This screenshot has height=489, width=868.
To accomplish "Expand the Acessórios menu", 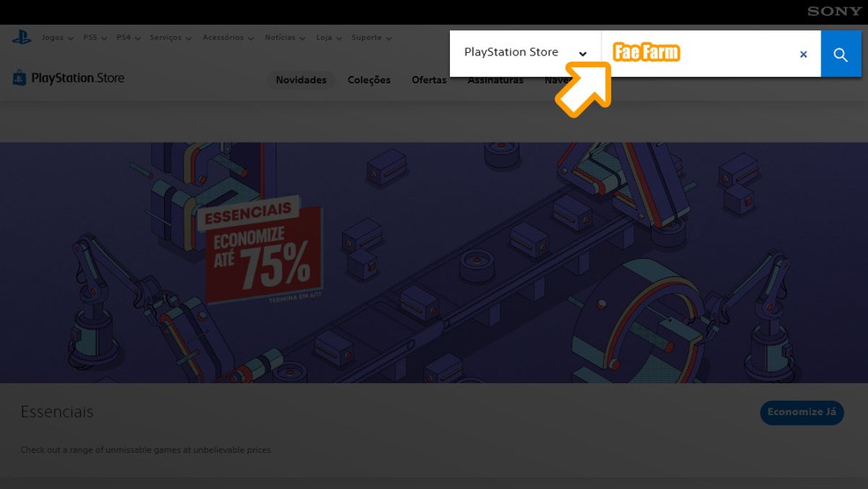I will coord(228,38).
